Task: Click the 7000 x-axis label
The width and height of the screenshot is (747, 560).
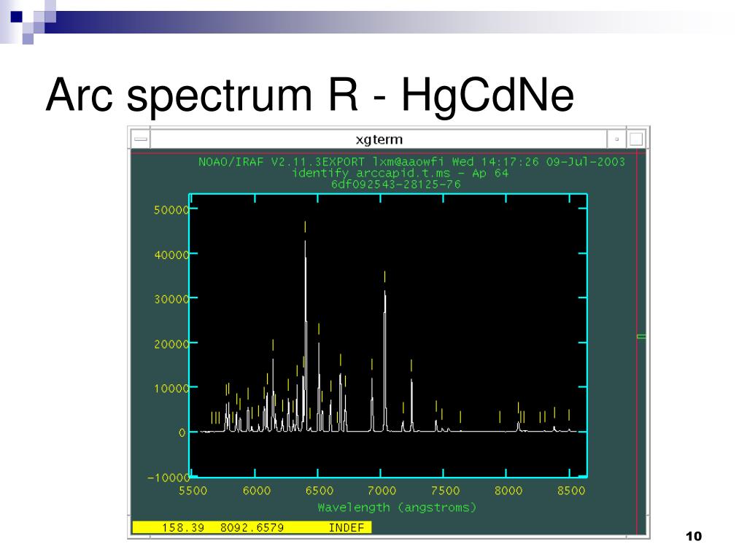Action: tap(382, 491)
